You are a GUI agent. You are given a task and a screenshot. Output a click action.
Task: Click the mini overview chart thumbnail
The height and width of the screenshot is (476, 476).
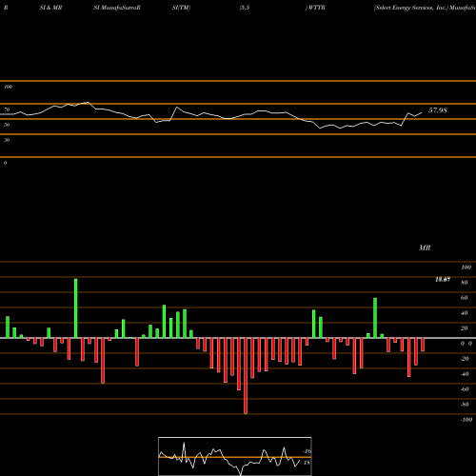click(x=235, y=456)
